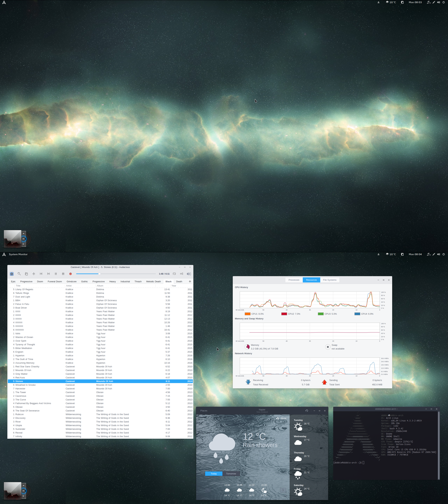Toggle repeat mode in Audacious
Image resolution: width=448 pixels, height=504 pixels.
tap(174, 274)
